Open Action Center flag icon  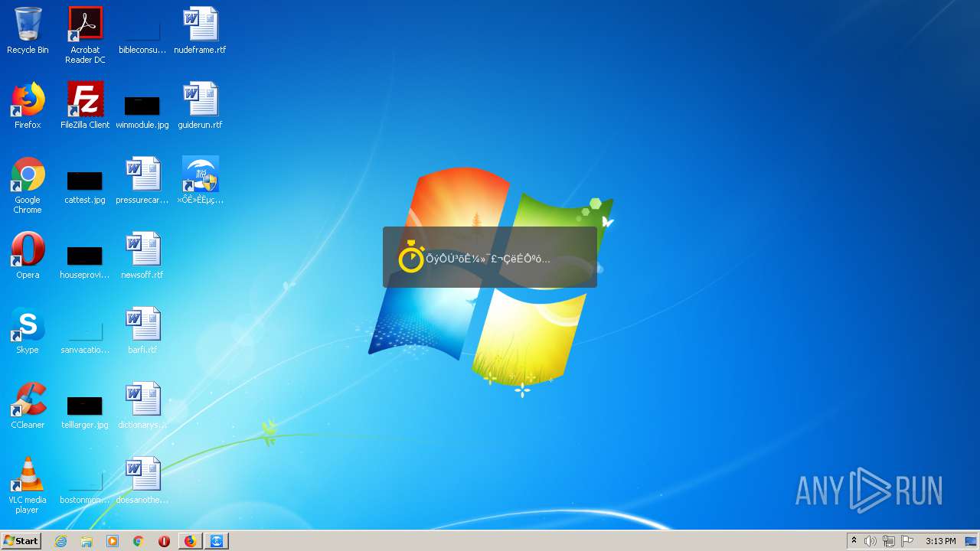[x=907, y=541]
